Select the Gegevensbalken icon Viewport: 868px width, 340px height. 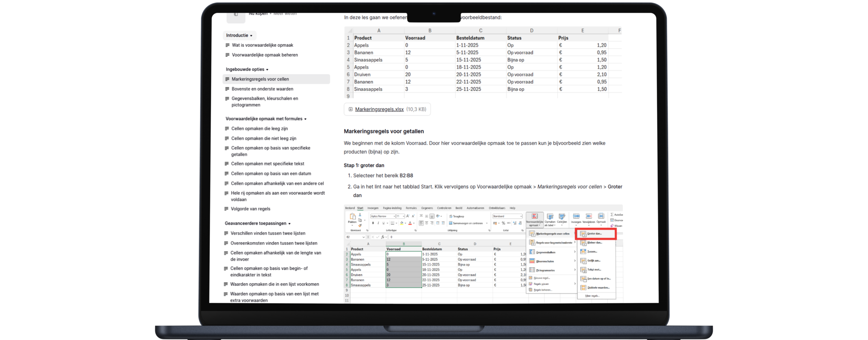[x=532, y=252]
